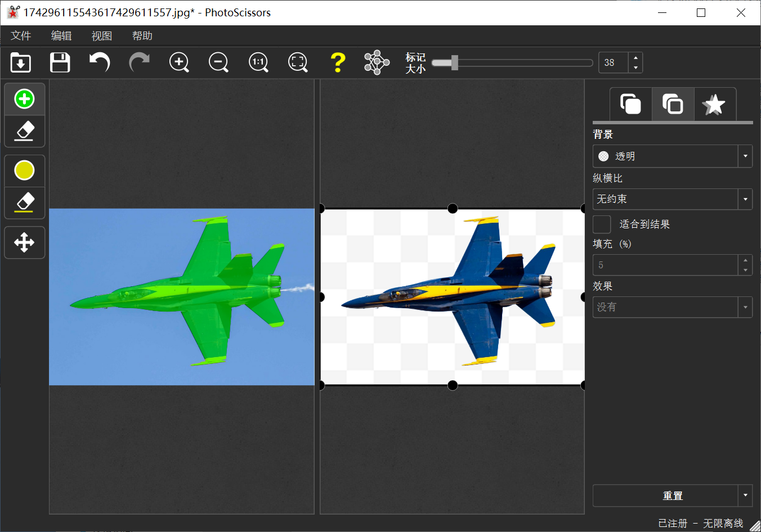Enable the 适合到结果 checkbox
Screen dimensions: 761x532
[602, 224]
